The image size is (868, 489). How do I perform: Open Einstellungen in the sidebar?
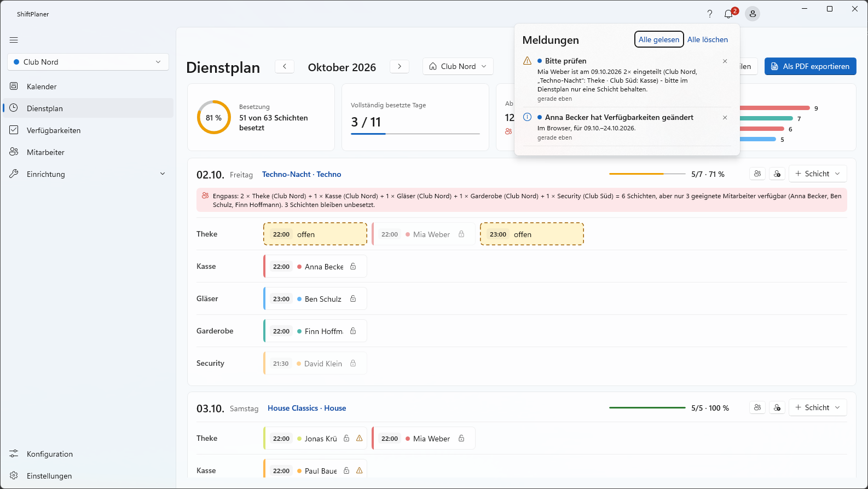pos(88,476)
